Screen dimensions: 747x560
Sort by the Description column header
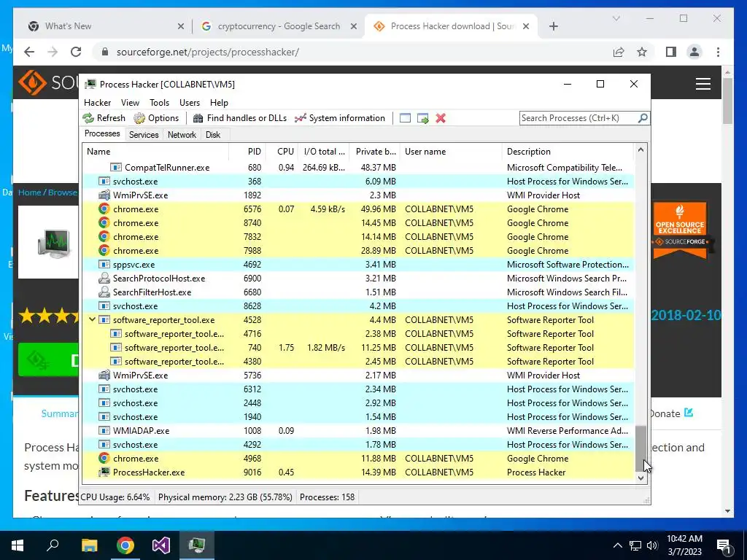(568, 152)
